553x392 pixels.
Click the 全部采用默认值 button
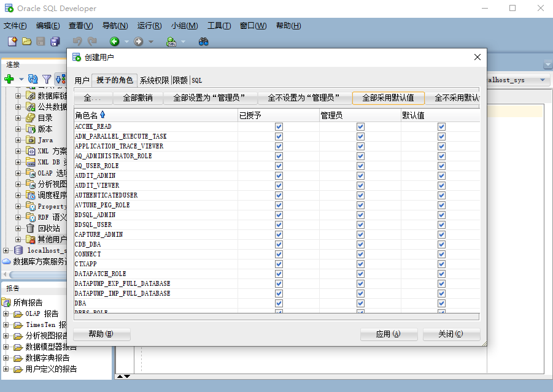click(x=389, y=98)
